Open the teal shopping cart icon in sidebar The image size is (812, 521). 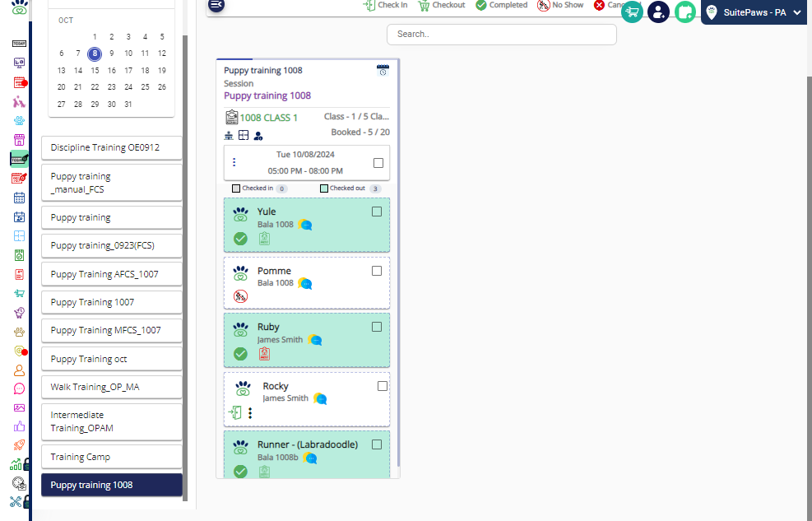(19, 294)
